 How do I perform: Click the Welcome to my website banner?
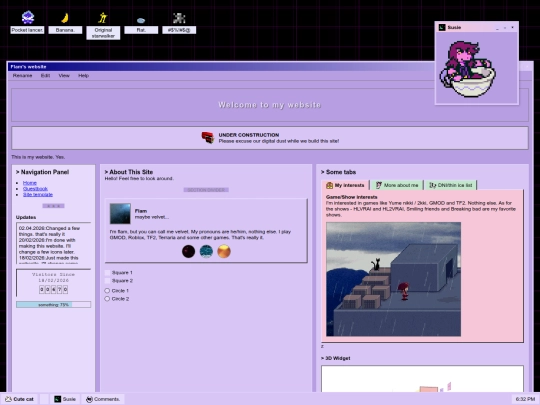(x=270, y=105)
